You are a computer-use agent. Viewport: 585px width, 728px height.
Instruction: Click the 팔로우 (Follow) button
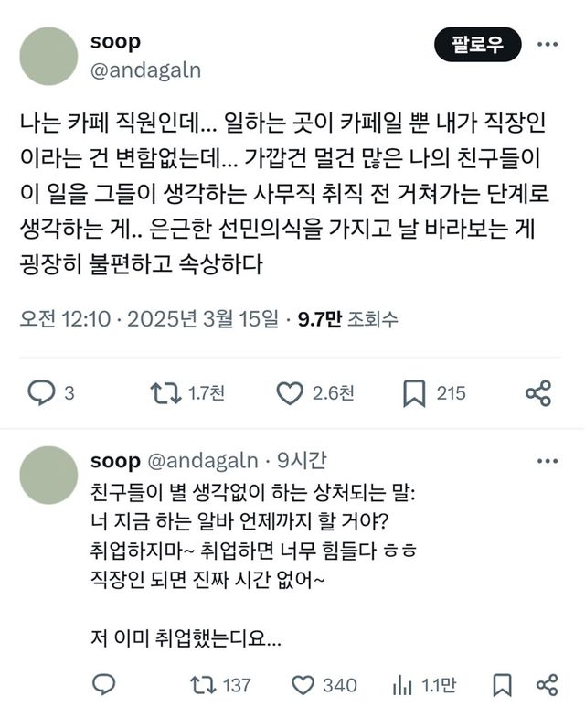[x=477, y=44]
